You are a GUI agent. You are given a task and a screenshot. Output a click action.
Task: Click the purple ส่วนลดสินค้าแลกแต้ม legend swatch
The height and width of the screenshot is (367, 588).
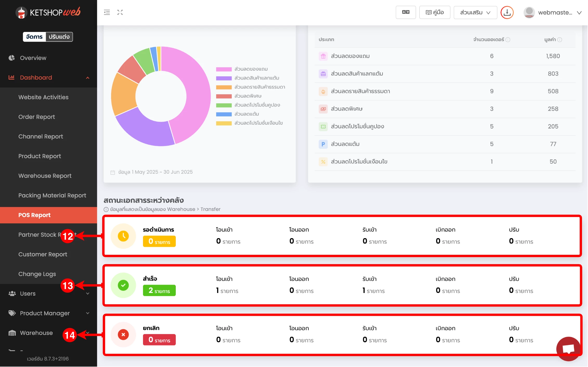224,78
